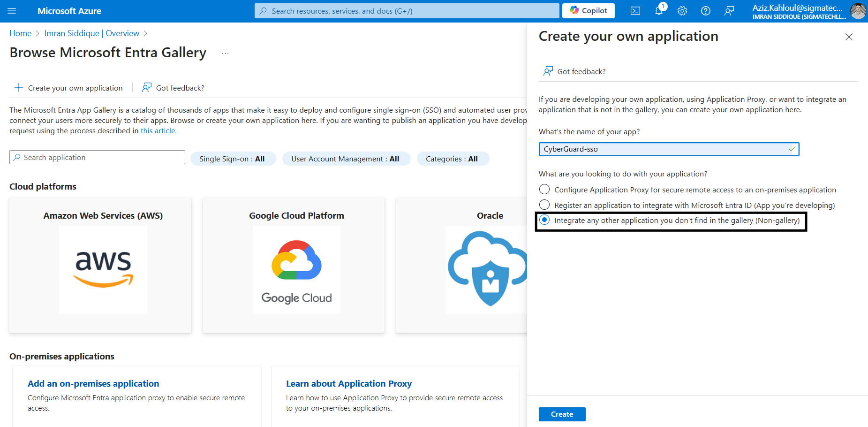The width and height of the screenshot is (868, 427).
Task: Open the hamburger portal menu
Action: click(x=12, y=11)
